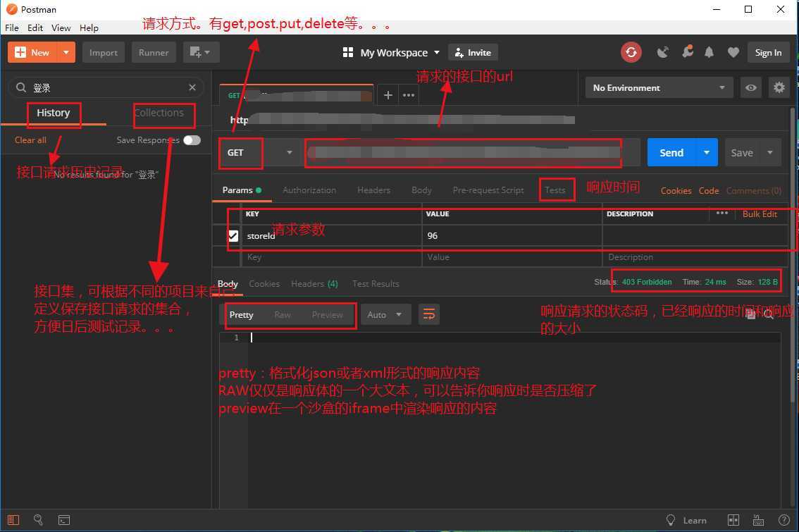
Task: Click the empty Key parameter field
Action: coord(331,257)
